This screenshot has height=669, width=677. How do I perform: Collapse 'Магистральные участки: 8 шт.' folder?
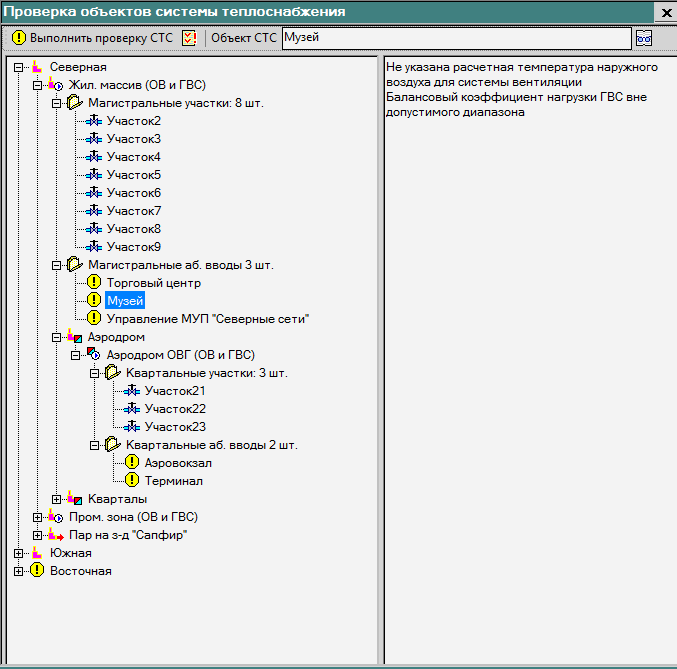(x=56, y=103)
